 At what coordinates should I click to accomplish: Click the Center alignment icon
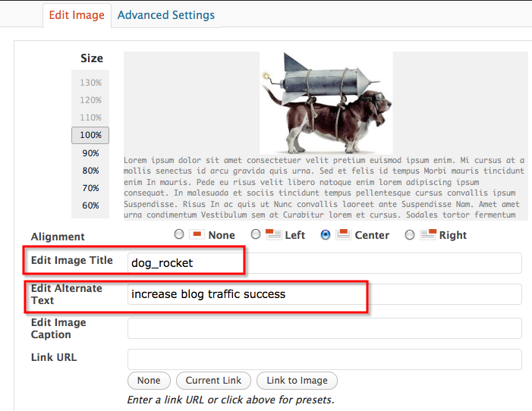tap(343, 234)
